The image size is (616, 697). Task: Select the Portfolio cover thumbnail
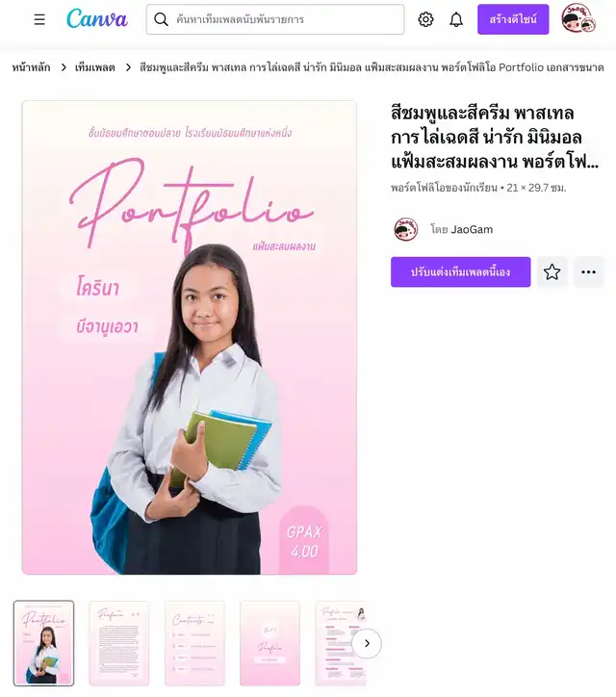click(43, 643)
